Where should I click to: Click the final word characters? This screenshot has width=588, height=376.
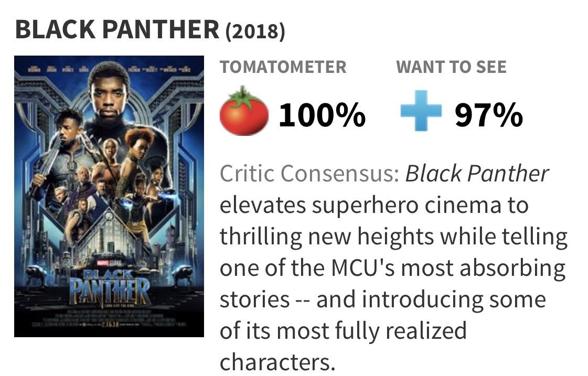277,362
